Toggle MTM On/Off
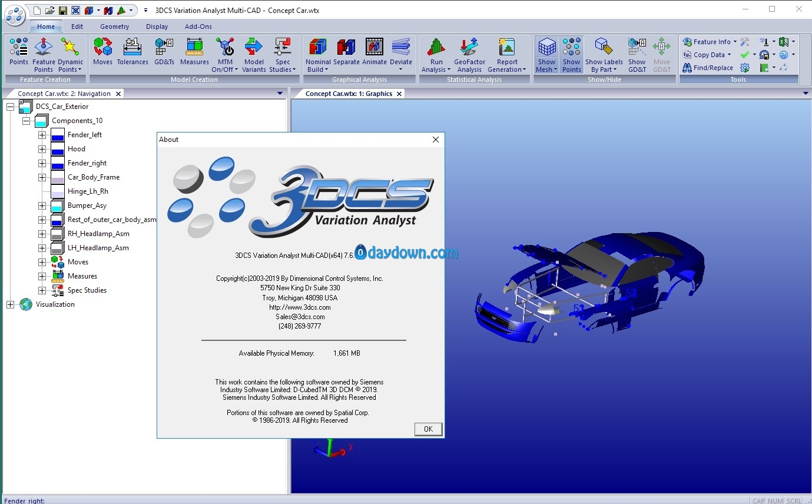The height and width of the screenshot is (504, 812). (x=225, y=55)
